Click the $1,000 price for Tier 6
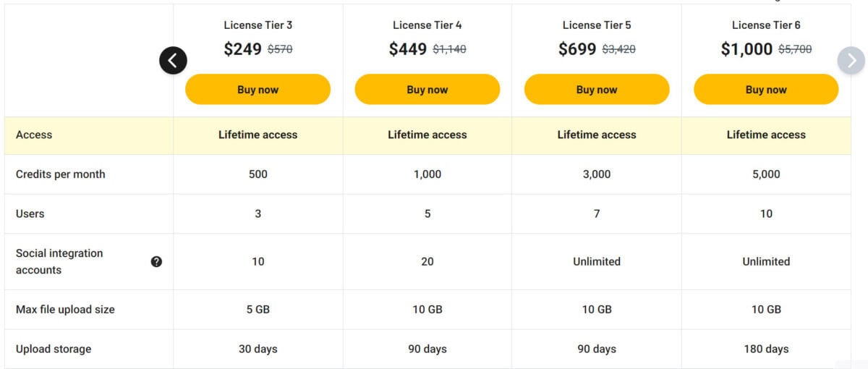This screenshot has width=868, height=369. click(746, 49)
